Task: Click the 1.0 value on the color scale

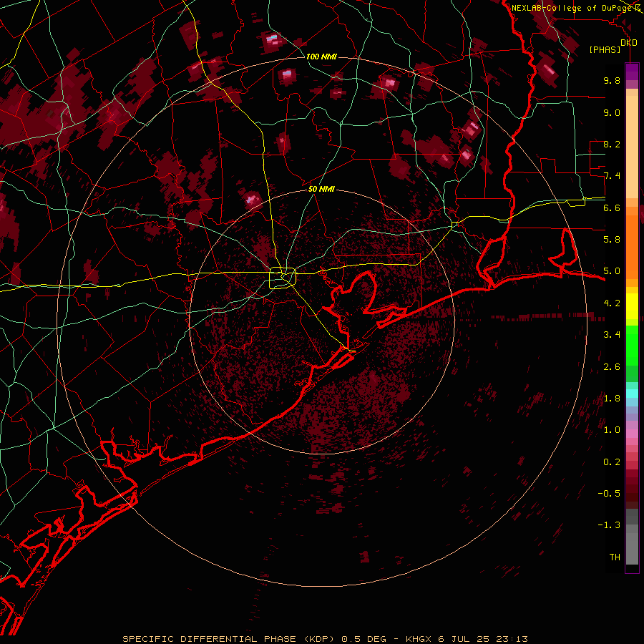Action: pyautogui.click(x=612, y=430)
